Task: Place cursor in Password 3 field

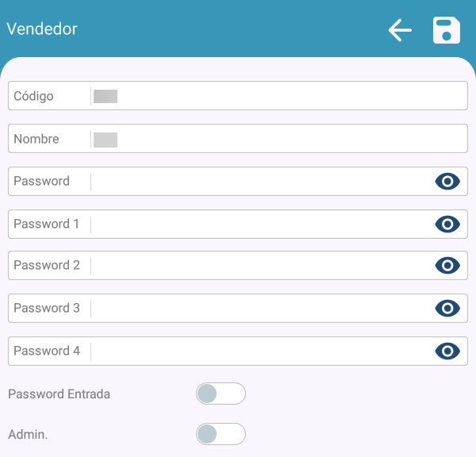Action: coord(262,309)
